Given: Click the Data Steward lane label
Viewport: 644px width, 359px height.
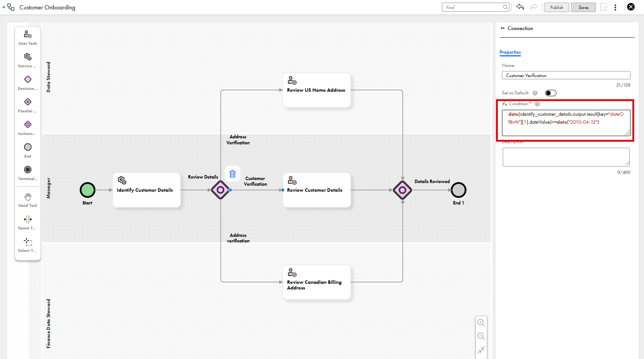Looking at the screenshot, I should 48,77.
